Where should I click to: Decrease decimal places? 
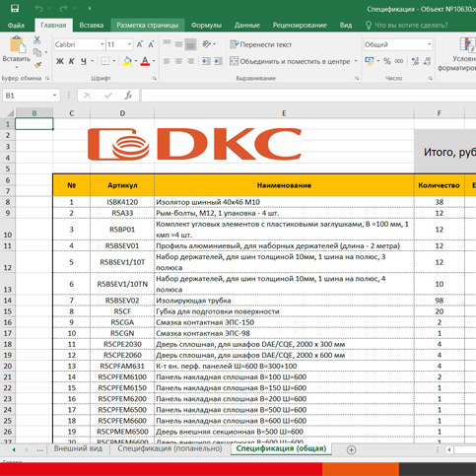427,61
